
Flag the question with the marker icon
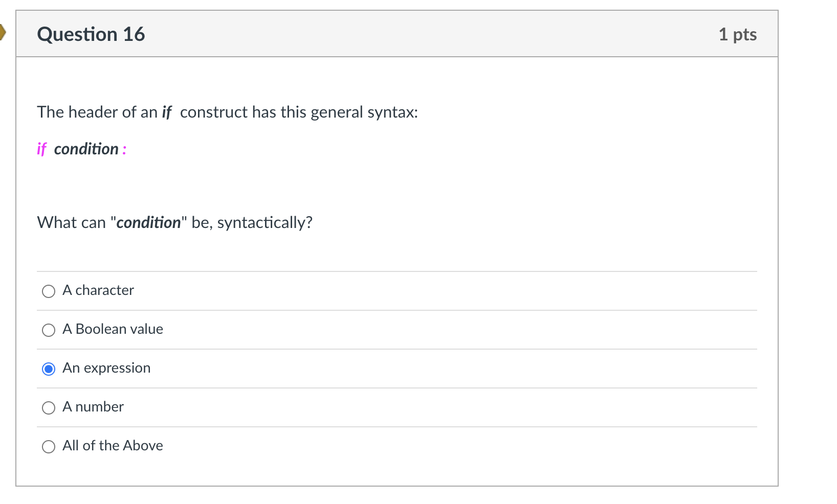[3, 33]
